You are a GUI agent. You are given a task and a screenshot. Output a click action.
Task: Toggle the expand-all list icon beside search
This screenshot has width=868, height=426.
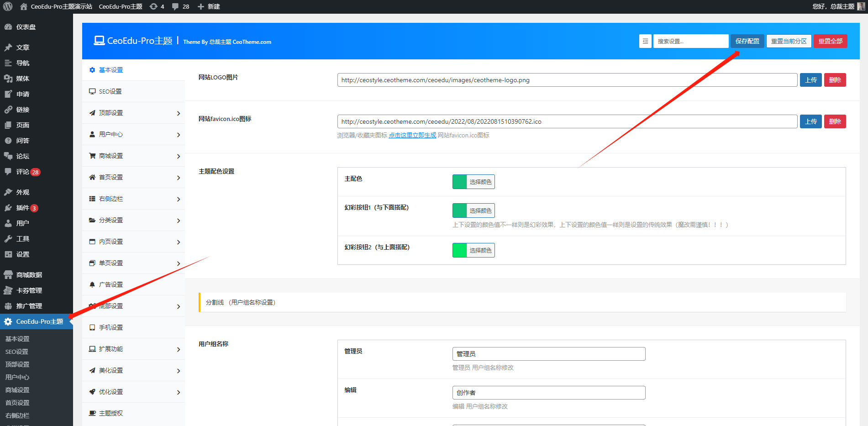pos(645,41)
